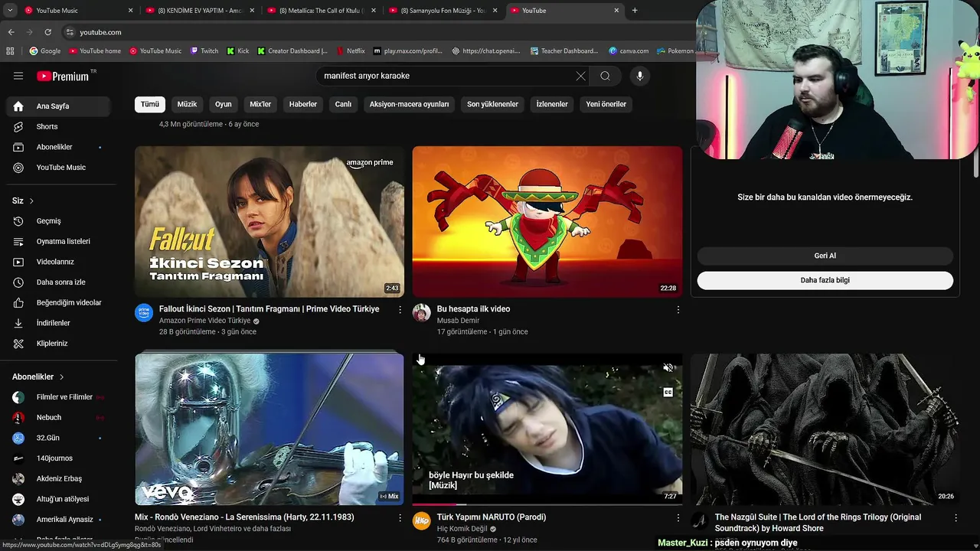Open options menu for Türk Yapımı NARUTO
The width and height of the screenshot is (980, 551).
click(678, 518)
